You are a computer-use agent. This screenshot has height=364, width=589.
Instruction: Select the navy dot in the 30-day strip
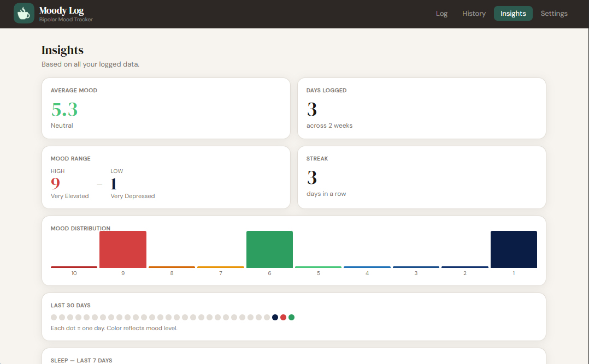[x=275, y=317]
